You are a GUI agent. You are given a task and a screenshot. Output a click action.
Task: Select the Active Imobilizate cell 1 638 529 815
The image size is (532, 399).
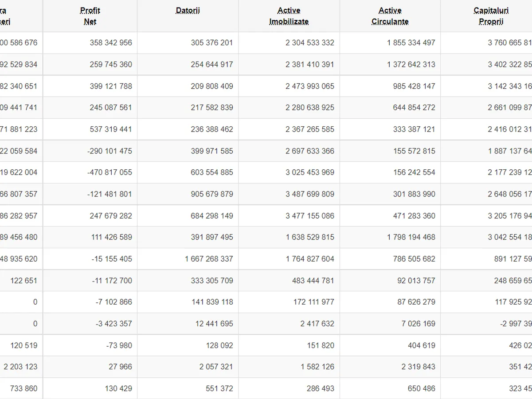point(310,237)
